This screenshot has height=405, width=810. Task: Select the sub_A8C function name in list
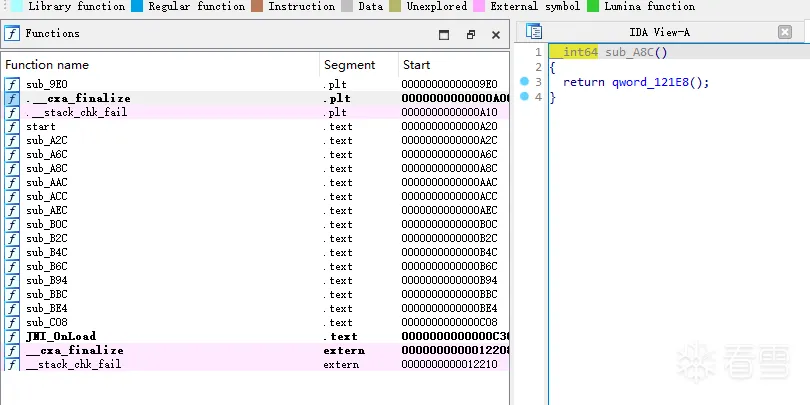[x=46, y=168]
